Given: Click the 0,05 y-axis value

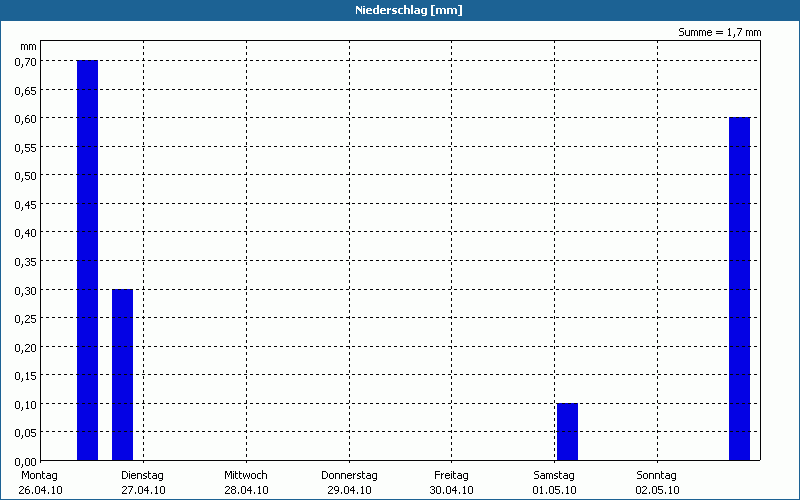Looking at the screenshot, I should pos(26,434).
